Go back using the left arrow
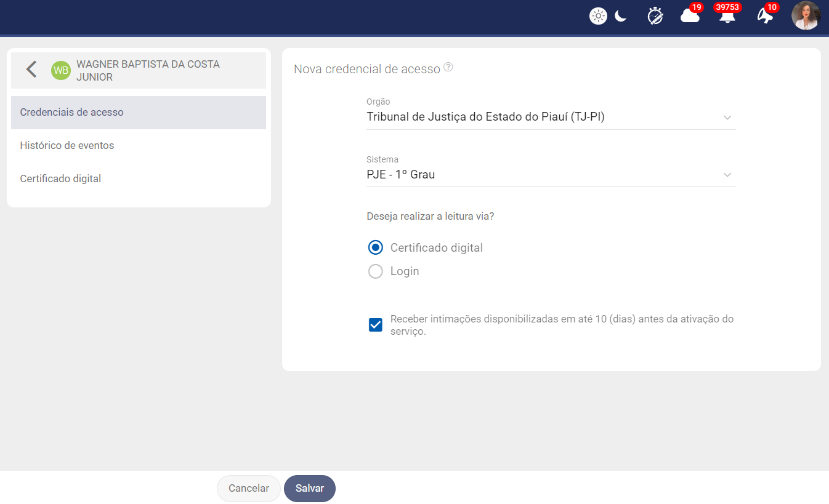The width and height of the screenshot is (829, 504). (x=31, y=70)
